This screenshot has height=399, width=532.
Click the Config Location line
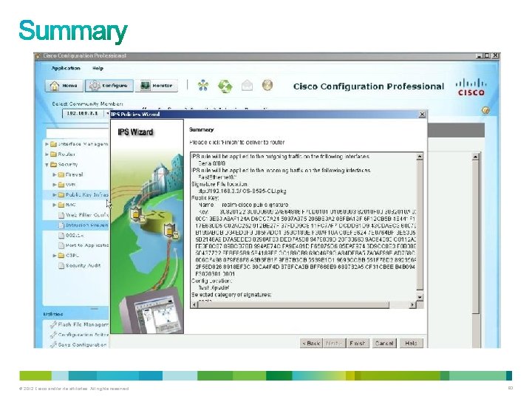tap(212, 281)
